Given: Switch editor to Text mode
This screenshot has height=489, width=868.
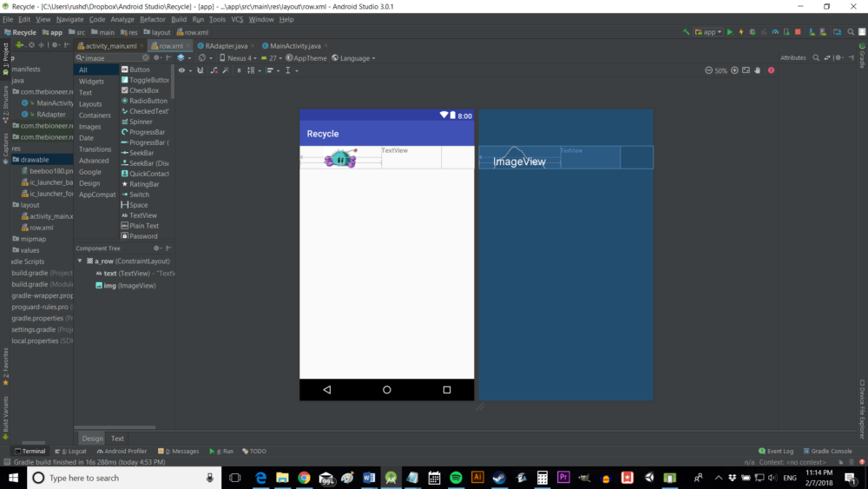Looking at the screenshot, I should (117, 439).
